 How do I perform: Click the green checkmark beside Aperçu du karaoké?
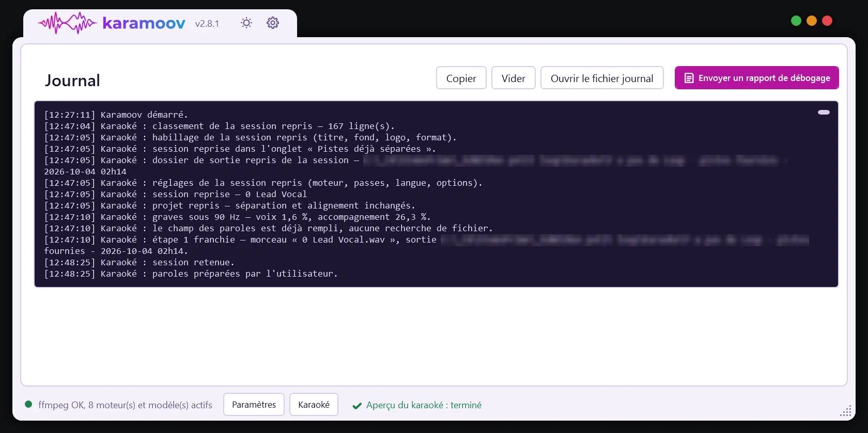[357, 406]
